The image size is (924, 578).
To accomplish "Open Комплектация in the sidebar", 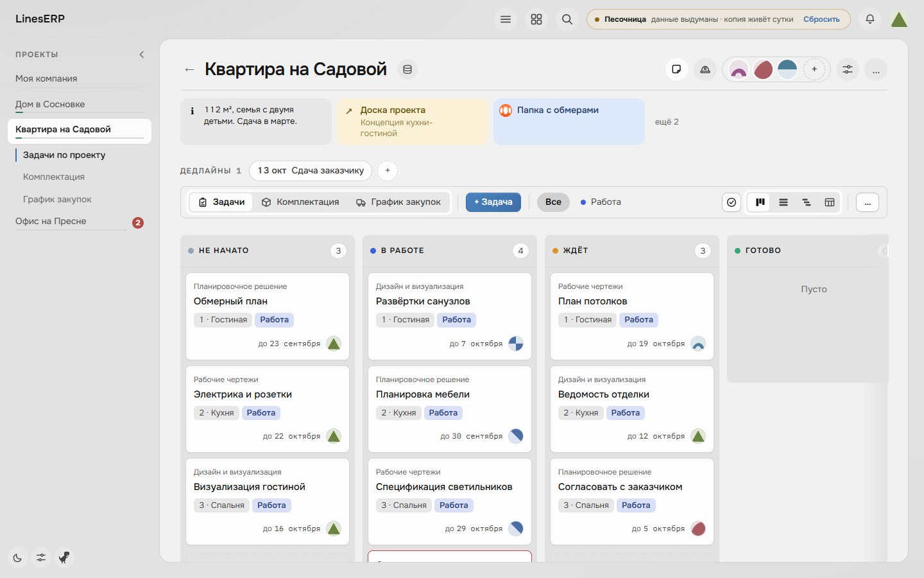I will (54, 177).
